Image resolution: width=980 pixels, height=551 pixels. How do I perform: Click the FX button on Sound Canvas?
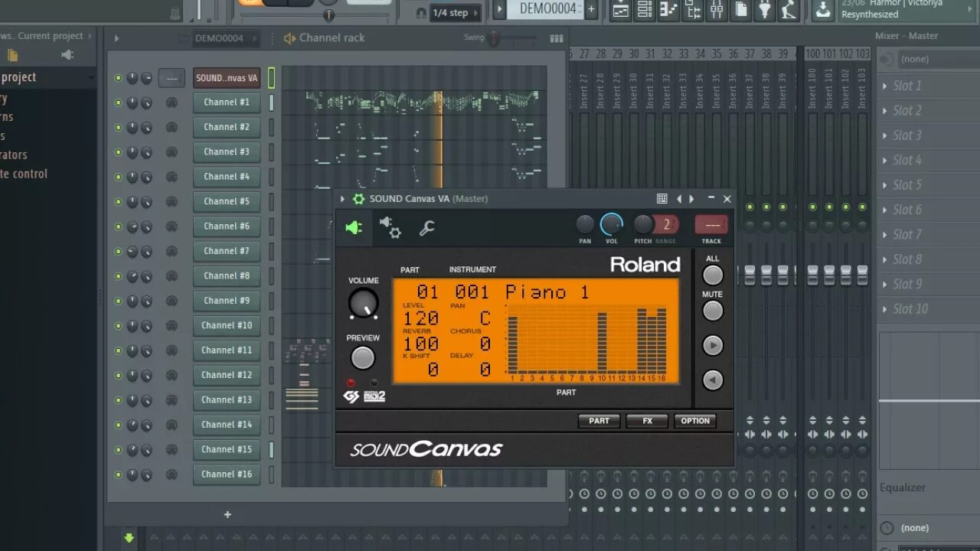647,421
